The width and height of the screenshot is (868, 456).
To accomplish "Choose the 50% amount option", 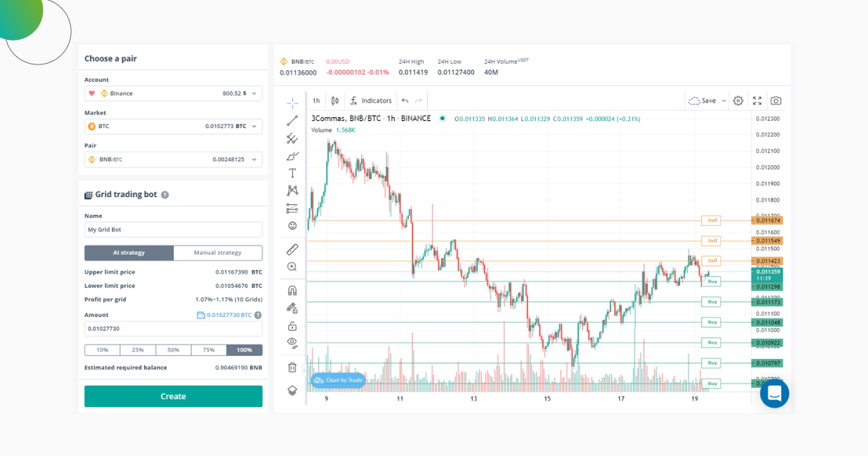I will pyautogui.click(x=174, y=350).
